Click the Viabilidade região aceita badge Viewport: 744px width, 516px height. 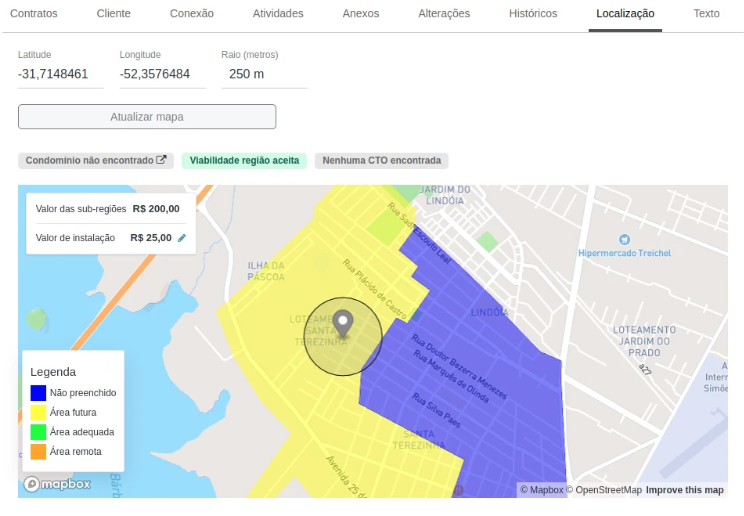click(x=244, y=160)
